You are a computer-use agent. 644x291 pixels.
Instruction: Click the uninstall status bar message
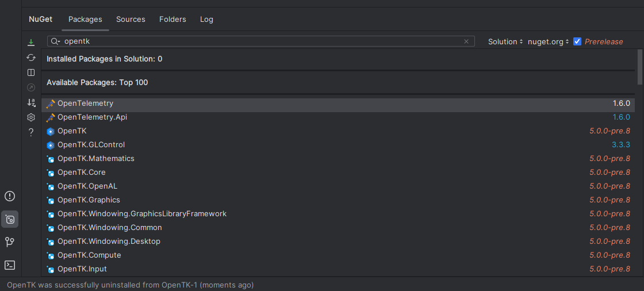130,285
